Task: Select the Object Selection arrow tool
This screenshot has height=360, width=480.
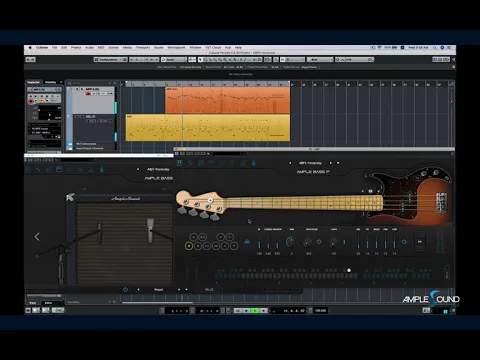Action: (x=200, y=60)
